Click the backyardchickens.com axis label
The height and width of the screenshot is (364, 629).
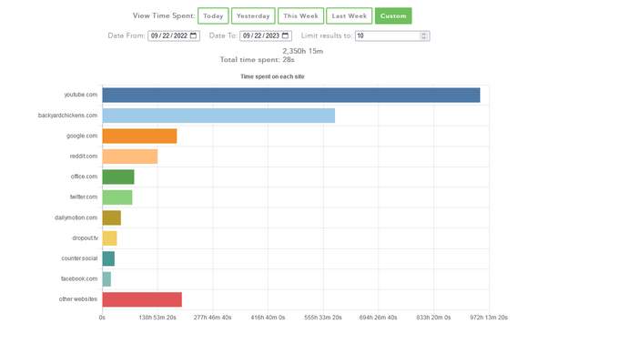pos(67,116)
